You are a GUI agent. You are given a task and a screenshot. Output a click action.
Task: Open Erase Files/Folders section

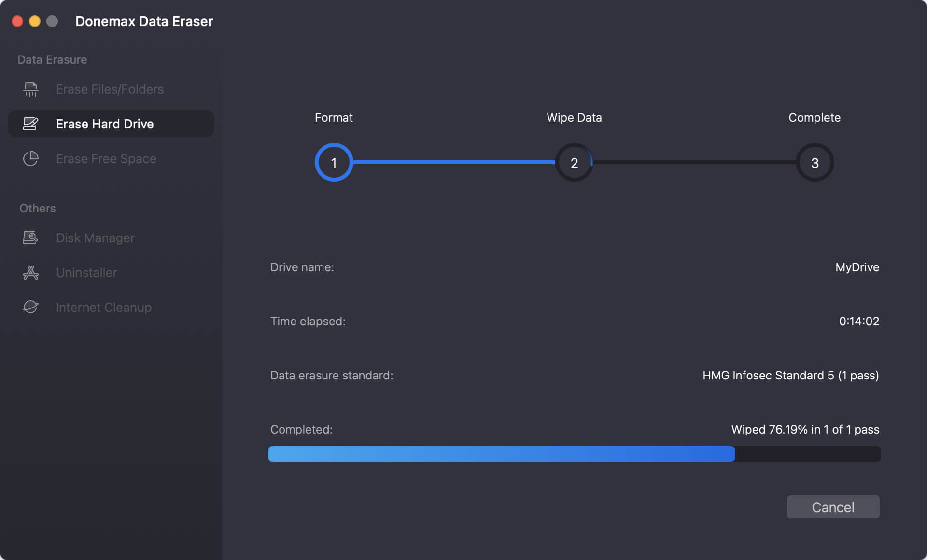pos(111,89)
